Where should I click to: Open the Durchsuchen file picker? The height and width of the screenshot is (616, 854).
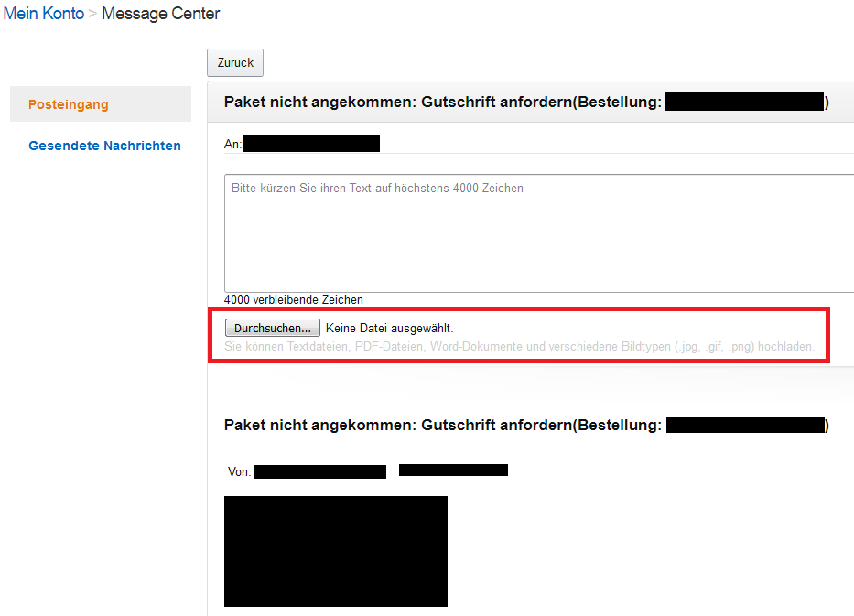click(x=272, y=327)
